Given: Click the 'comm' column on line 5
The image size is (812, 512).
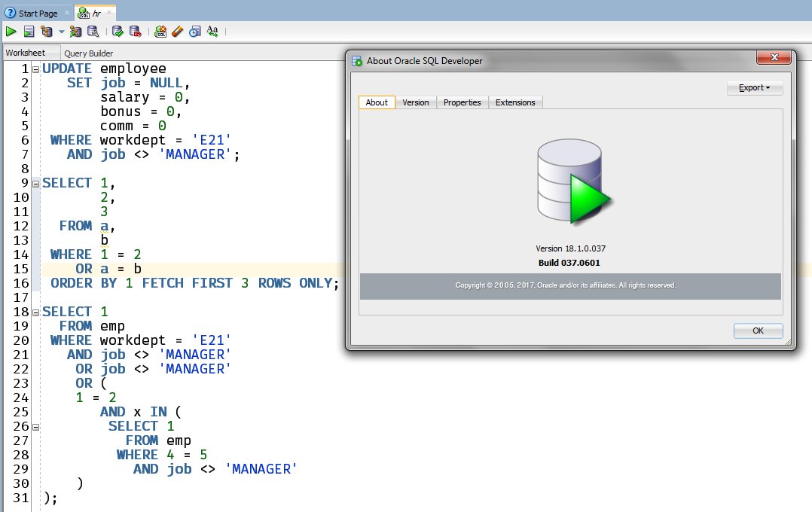Looking at the screenshot, I should 117,126.
